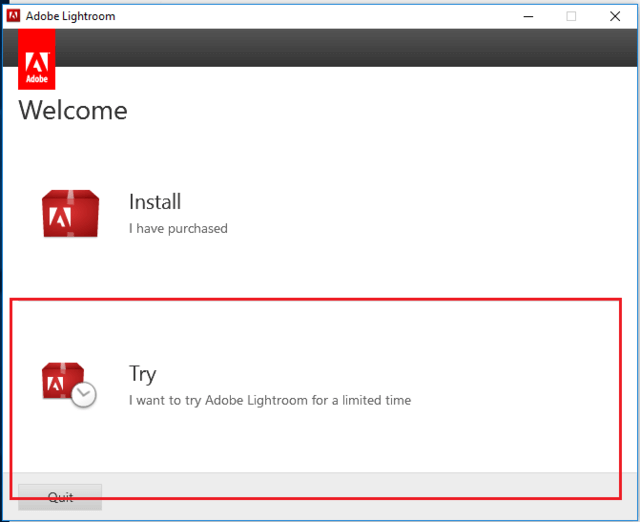Click the "I have purchased" subtitle
The height and width of the screenshot is (522, 640).
click(178, 229)
